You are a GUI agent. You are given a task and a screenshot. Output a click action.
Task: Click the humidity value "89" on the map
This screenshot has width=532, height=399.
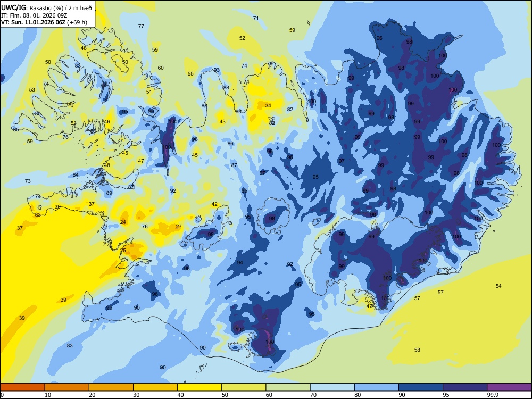click(109, 193)
